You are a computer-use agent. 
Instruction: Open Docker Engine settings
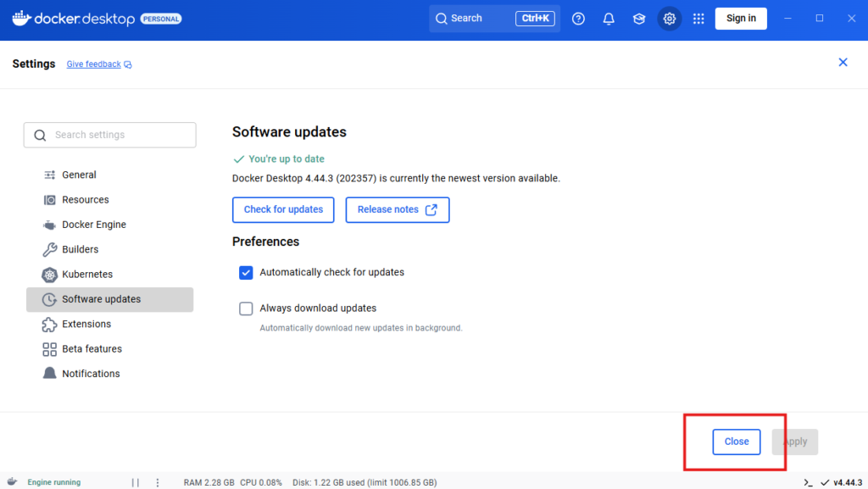109,225
